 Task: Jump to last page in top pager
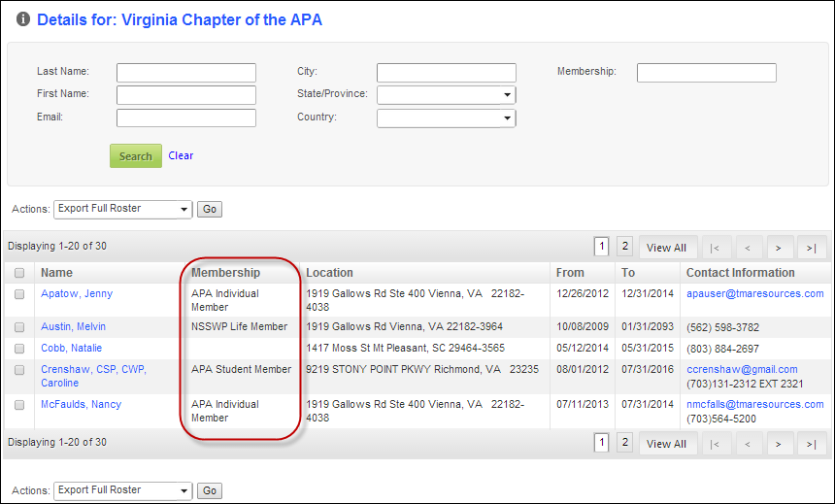pos(811,248)
